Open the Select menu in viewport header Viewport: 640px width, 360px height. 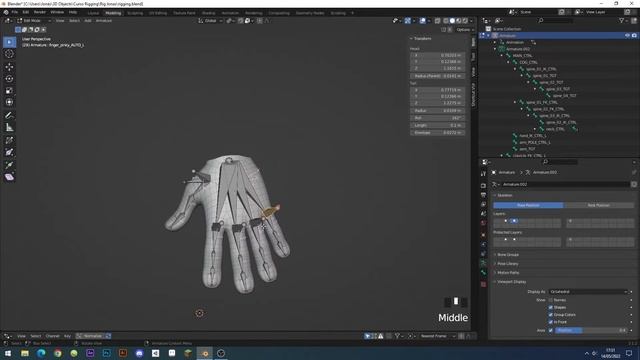[74, 20]
